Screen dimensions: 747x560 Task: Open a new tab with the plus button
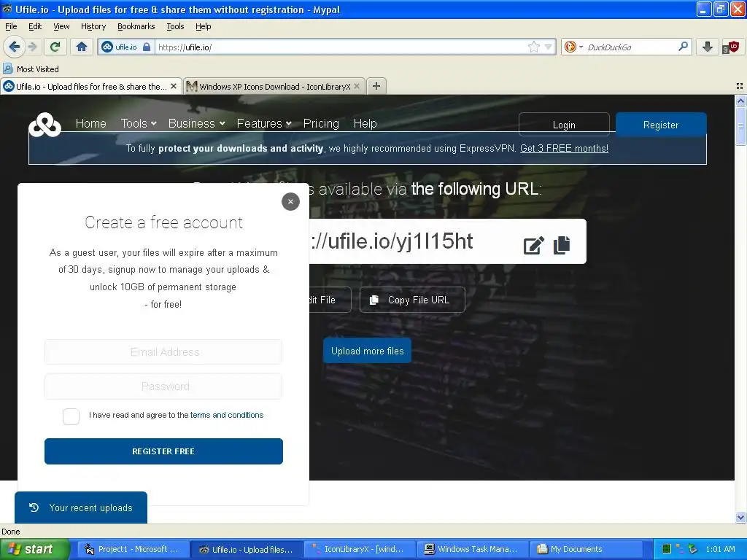click(376, 86)
